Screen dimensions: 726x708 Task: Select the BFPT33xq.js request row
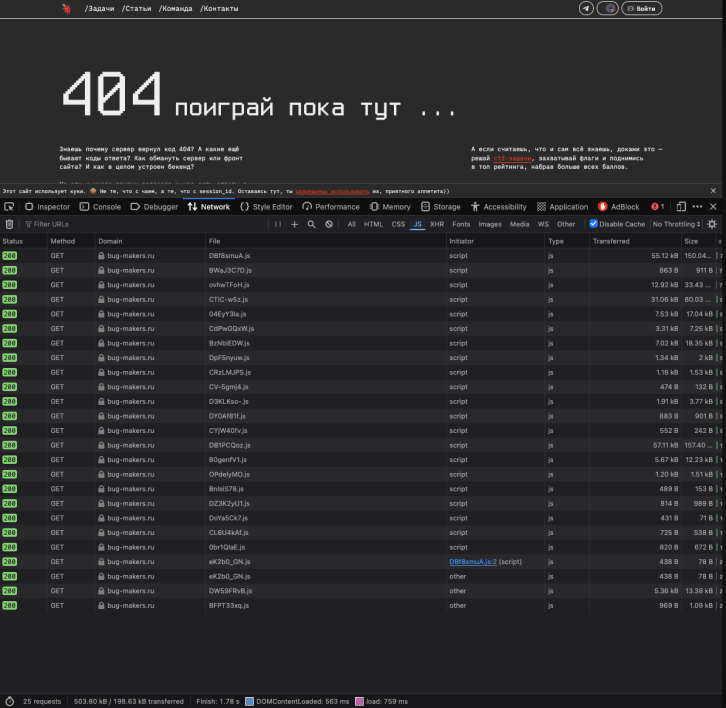tap(361, 605)
